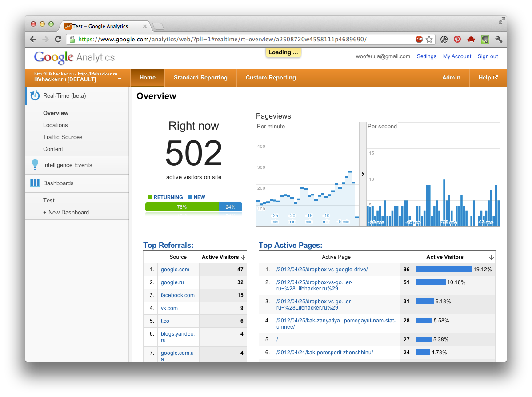
Task: Click the Sign out link
Action: [488, 56]
